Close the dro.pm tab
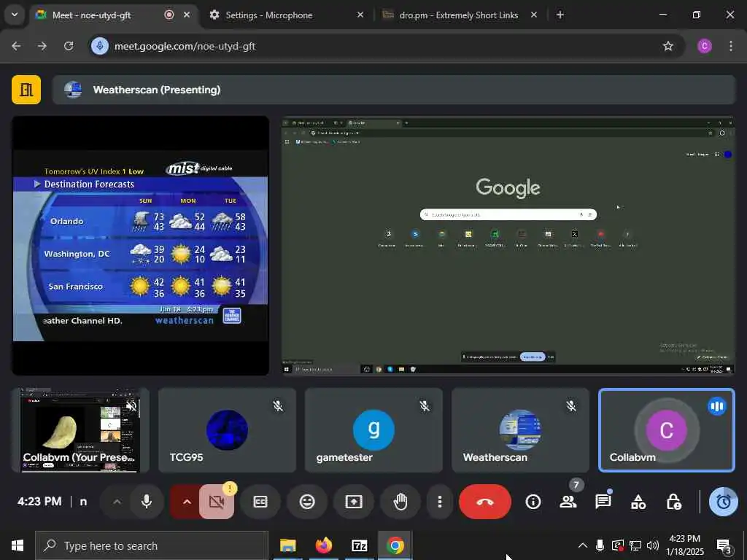The image size is (747, 560). click(x=534, y=15)
